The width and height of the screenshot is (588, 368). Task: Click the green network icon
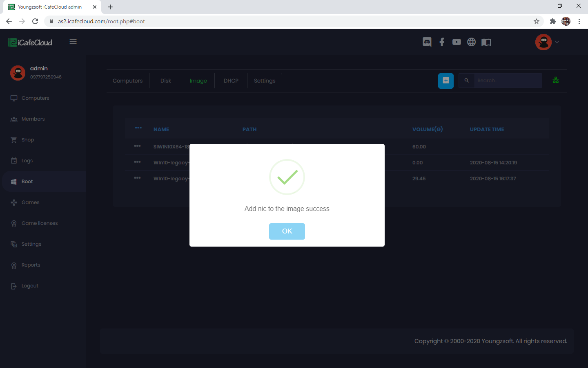coord(555,81)
